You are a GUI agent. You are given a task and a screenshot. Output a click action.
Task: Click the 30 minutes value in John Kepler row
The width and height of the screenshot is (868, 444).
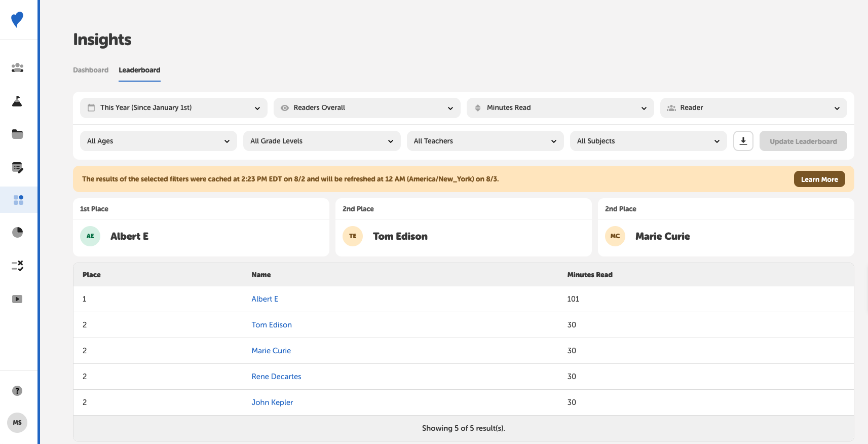[572, 402]
